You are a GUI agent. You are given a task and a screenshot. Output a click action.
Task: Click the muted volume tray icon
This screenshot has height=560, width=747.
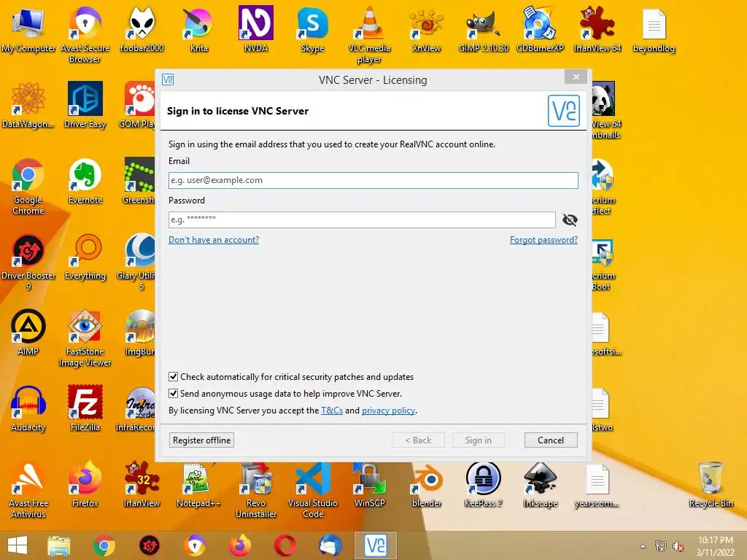point(678,546)
